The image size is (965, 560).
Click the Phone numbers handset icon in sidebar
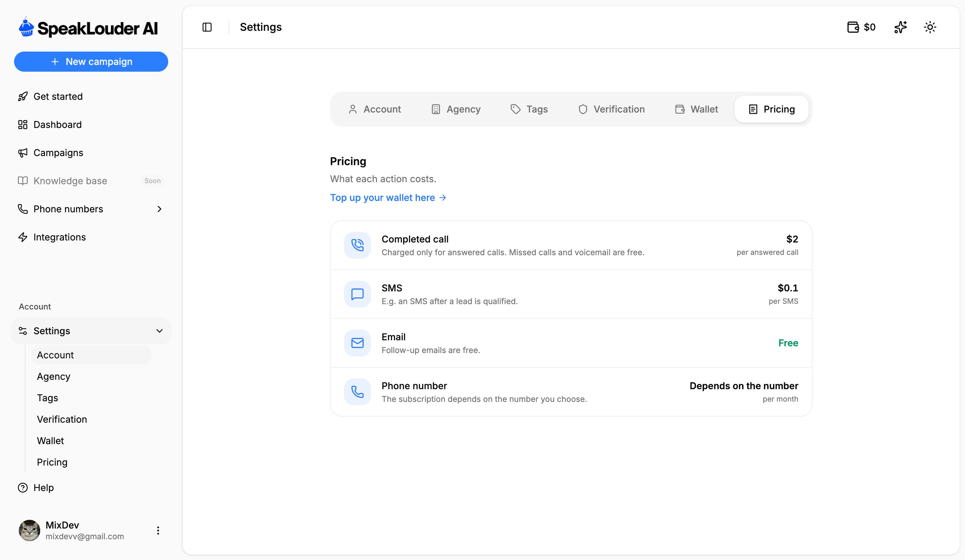23,209
